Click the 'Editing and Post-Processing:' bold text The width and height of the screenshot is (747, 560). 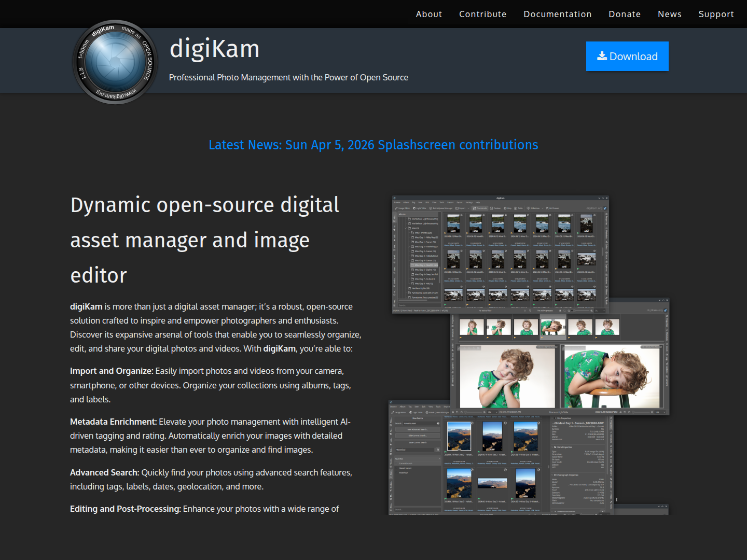click(126, 509)
